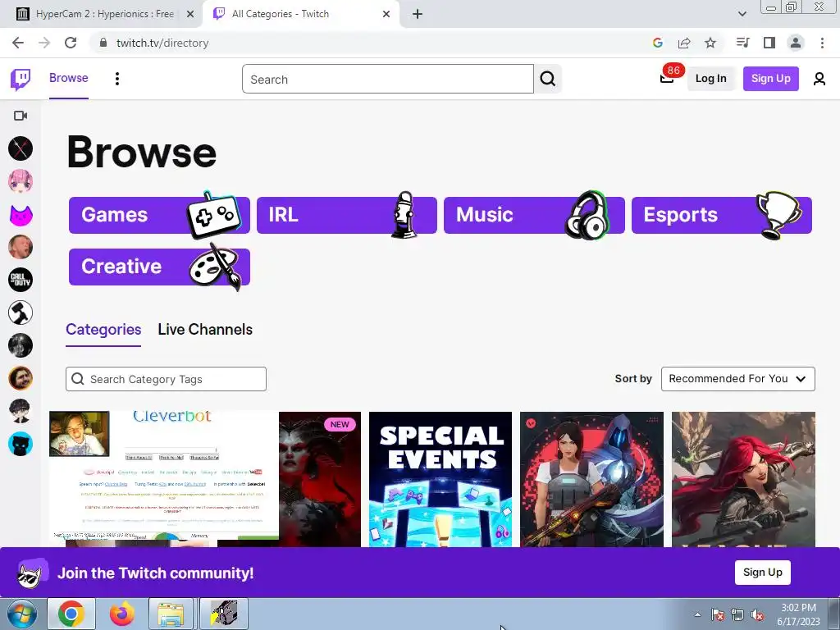The height and width of the screenshot is (630, 840).
Task: Open the red-haired League of Legends card
Action: click(x=743, y=479)
